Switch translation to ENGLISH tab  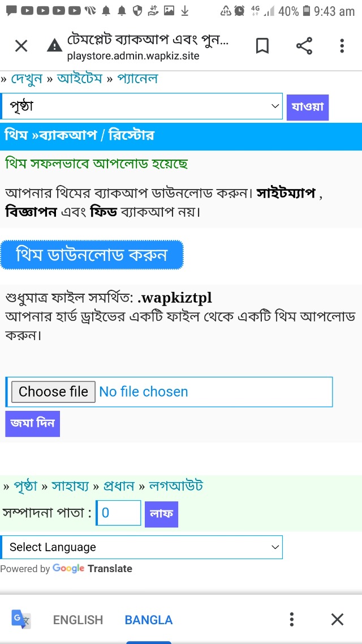78,620
